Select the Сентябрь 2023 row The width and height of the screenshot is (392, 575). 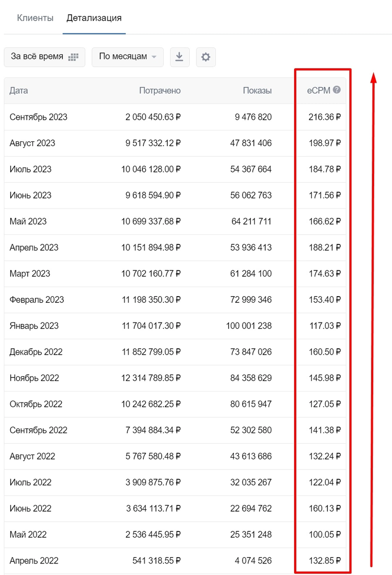click(175, 117)
